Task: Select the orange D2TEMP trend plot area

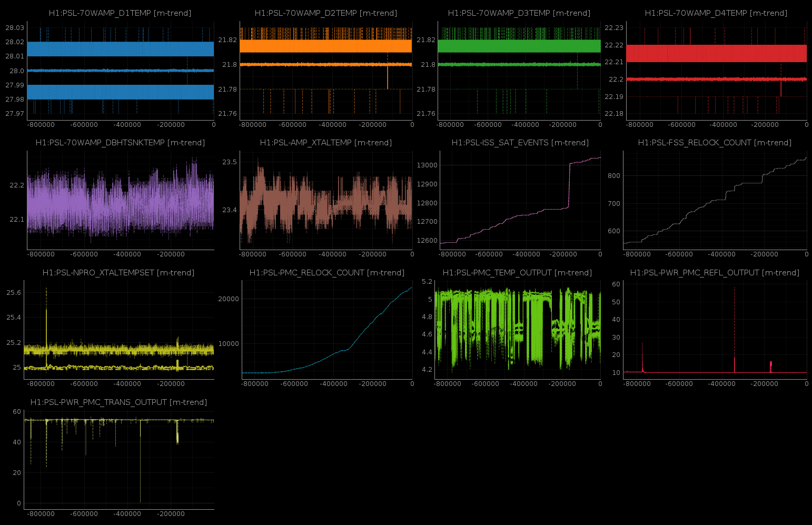Action: [x=326, y=71]
